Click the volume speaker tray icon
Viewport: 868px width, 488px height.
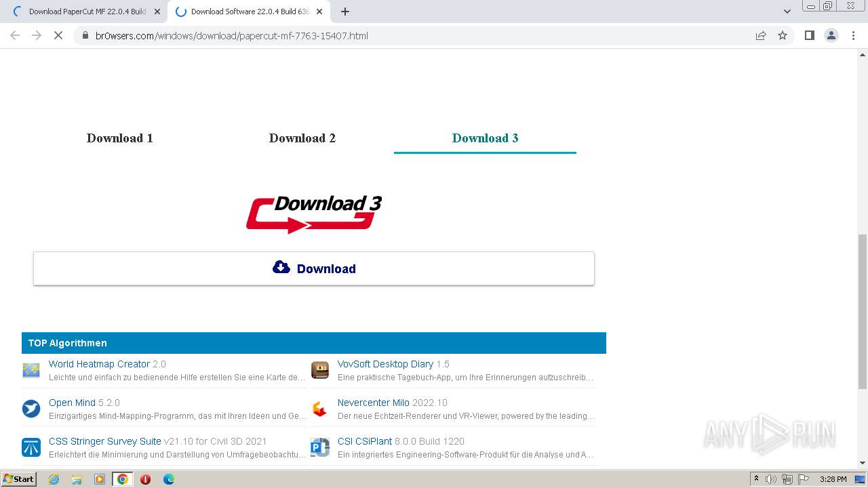point(771,479)
